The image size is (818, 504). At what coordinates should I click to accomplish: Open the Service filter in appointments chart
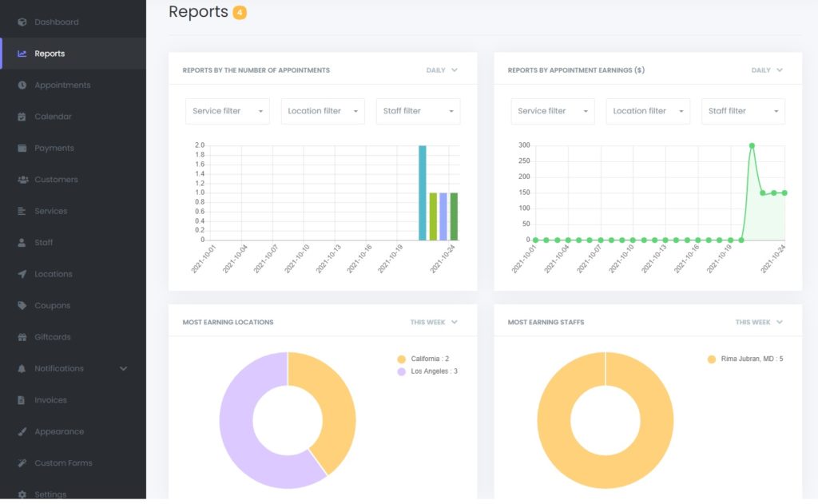click(x=228, y=111)
